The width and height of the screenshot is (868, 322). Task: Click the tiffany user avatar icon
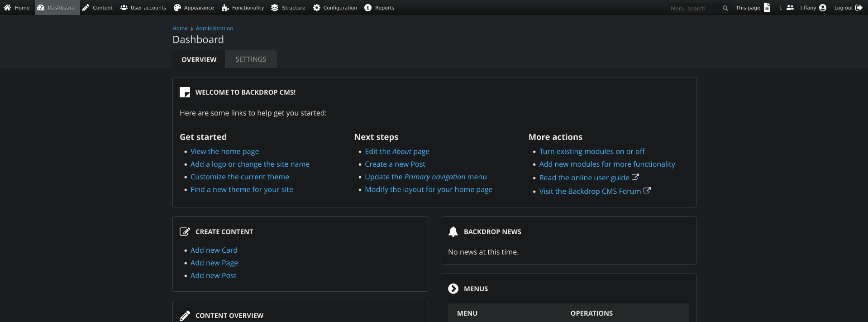pos(823,8)
